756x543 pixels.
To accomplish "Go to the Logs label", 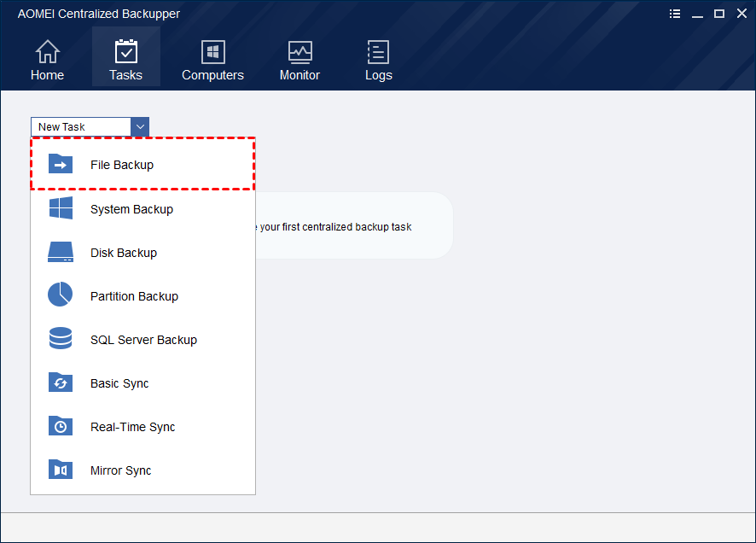I will [x=379, y=75].
